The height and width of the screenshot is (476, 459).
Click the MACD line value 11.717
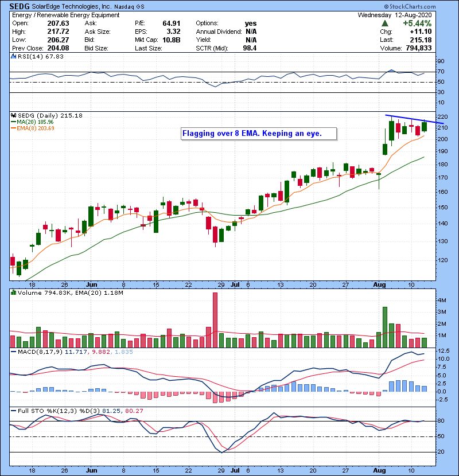click(76, 352)
